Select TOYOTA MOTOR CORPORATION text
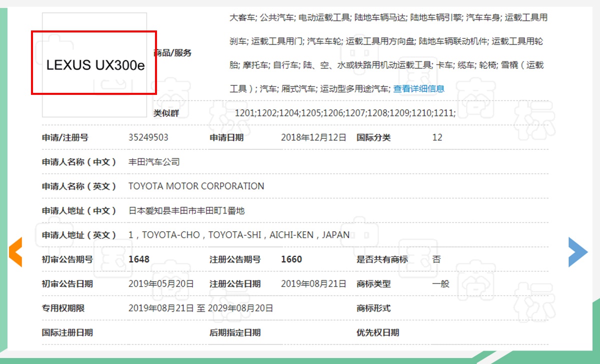Image resolution: width=600 pixels, height=364 pixels. (x=196, y=186)
